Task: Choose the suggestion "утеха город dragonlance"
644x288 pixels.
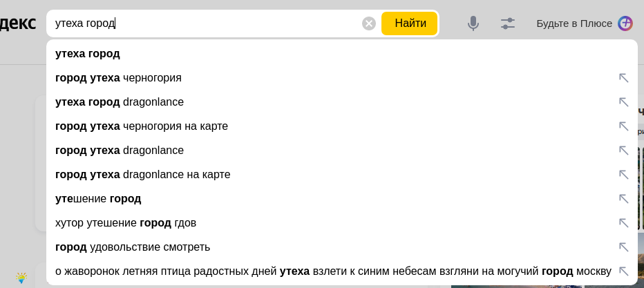Action: coord(120,102)
